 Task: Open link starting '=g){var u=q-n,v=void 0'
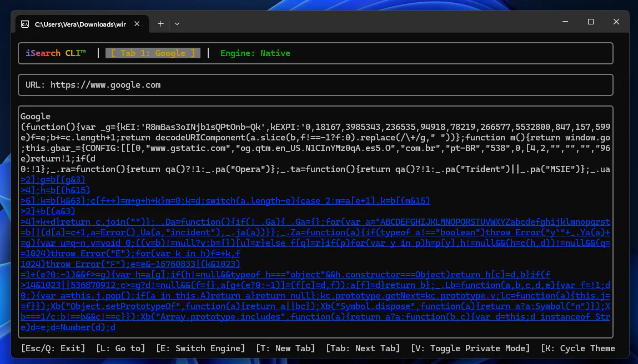point(315,243)
